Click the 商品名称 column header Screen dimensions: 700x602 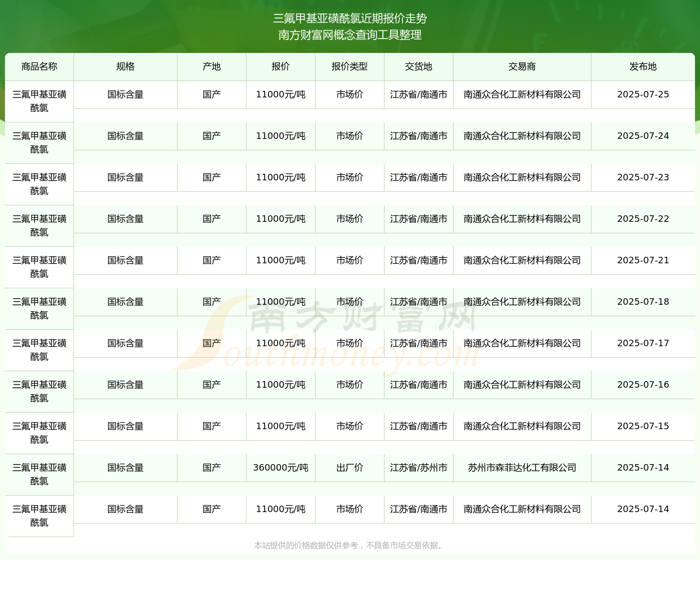point(39,66)
